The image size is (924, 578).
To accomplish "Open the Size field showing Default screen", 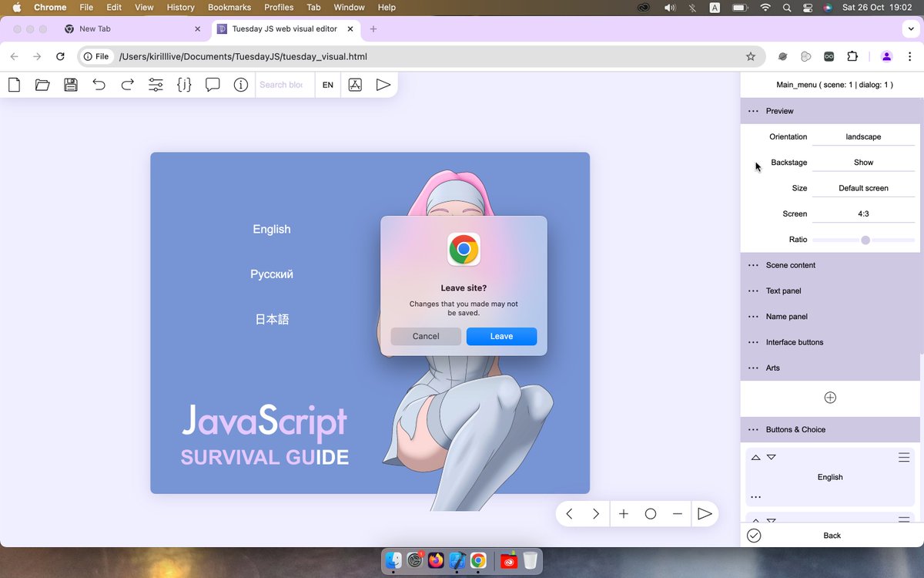I will (863, 188).
